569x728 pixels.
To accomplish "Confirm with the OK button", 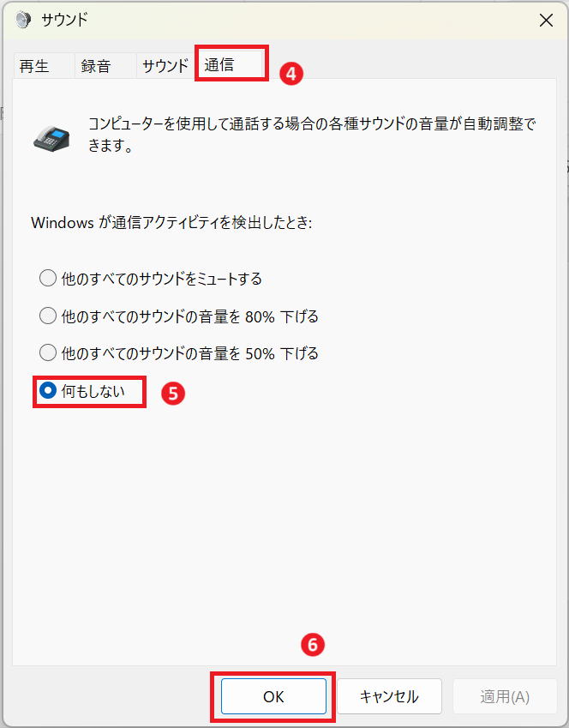I will (273, 696).
